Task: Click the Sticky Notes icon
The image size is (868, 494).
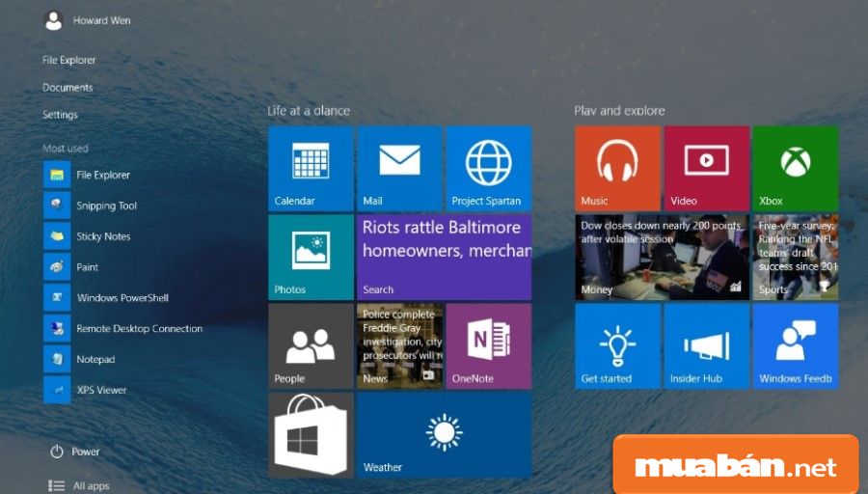Action: 57,236
